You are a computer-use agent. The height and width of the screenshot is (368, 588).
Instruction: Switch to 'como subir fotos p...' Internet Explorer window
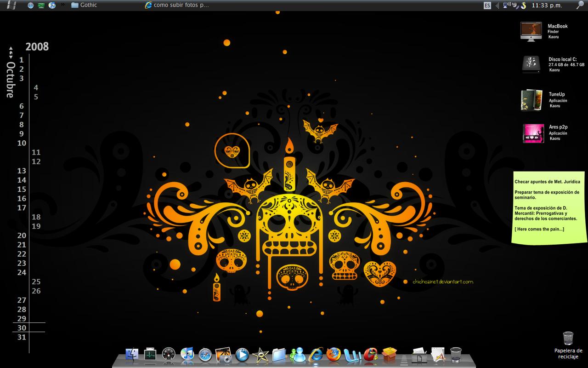[x=177, y=5]
